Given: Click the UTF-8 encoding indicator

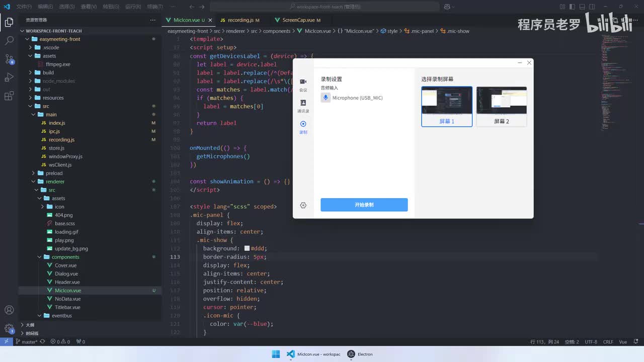Looking at the screenshot, I should coord(591,342).
